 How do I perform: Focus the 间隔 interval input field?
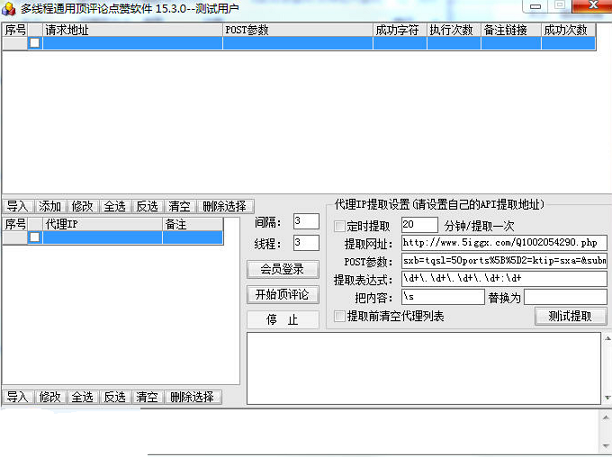(x=306, y=221)
